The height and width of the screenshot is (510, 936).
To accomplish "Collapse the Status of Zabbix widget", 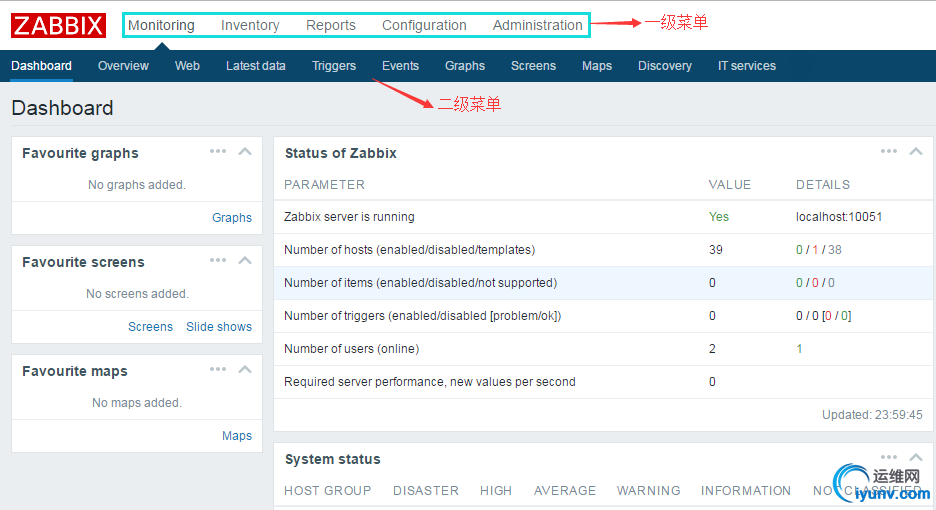I will tap(916, 151).
